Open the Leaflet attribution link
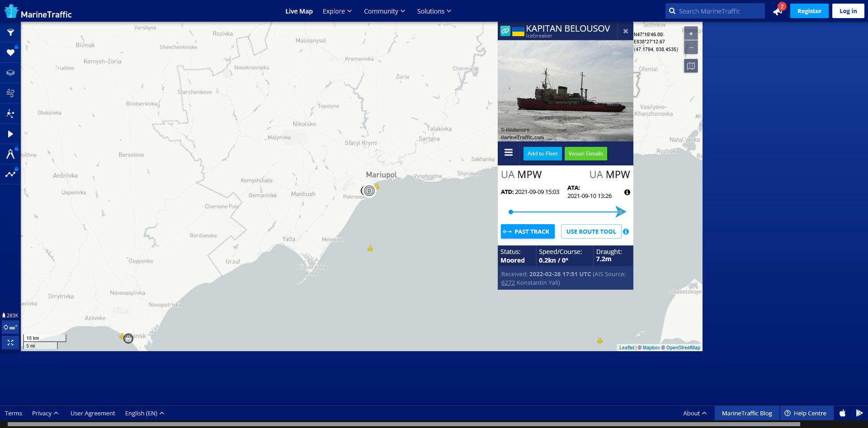 [627, 348]
